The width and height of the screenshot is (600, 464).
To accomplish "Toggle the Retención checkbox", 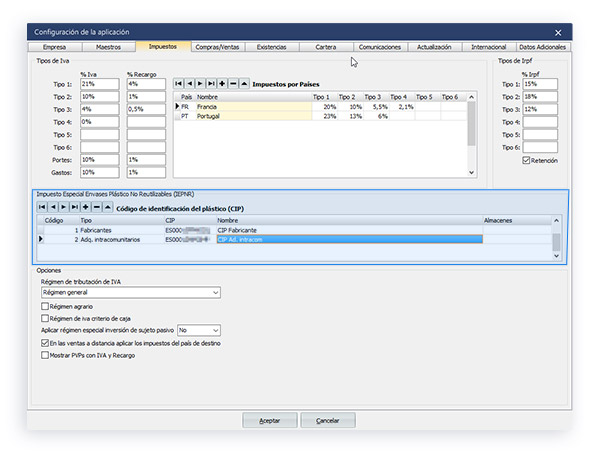I will [x=526, y=160].
